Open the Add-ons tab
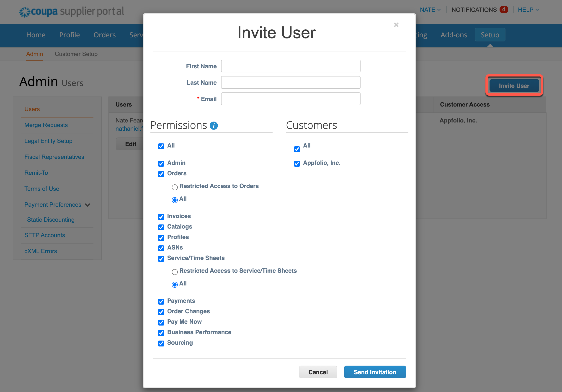Viewport: 562px width, 392px height. pyautogui.click(x=454, y=35)
